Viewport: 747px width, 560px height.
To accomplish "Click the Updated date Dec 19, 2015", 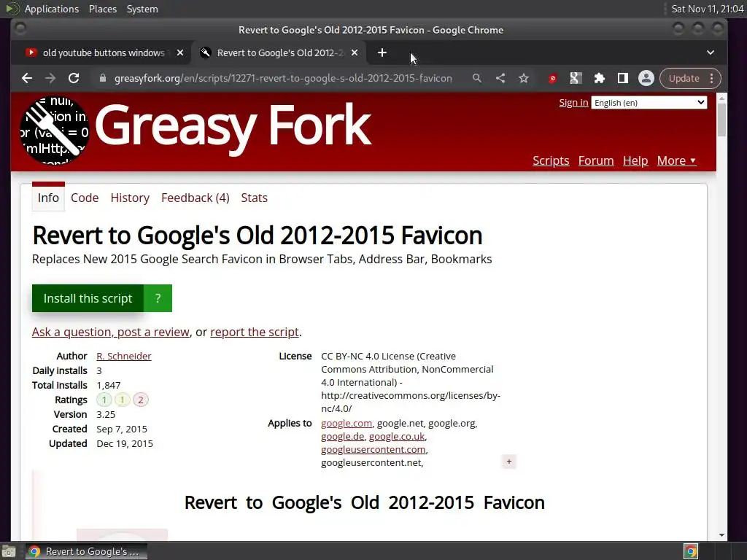I will 125,443.
